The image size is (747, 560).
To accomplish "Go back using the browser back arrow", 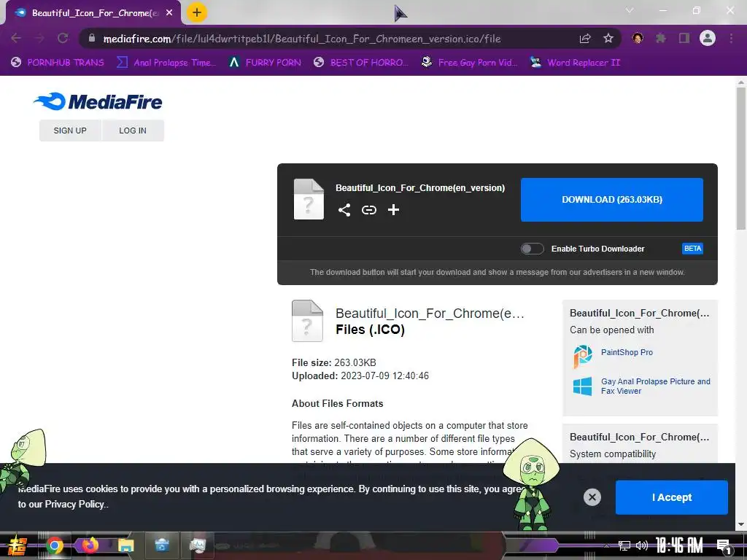I will click(16, 38).
